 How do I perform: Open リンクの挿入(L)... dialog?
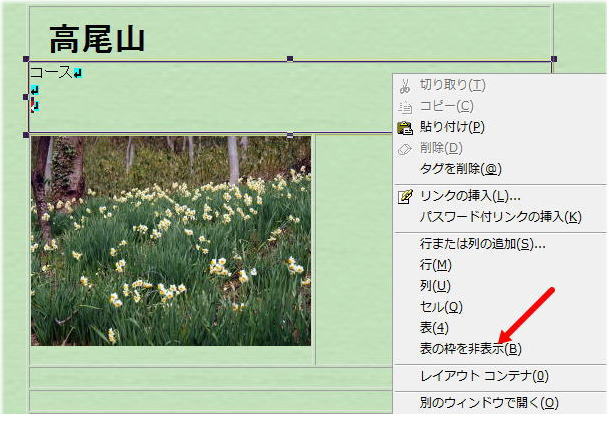tap(470, 196)
